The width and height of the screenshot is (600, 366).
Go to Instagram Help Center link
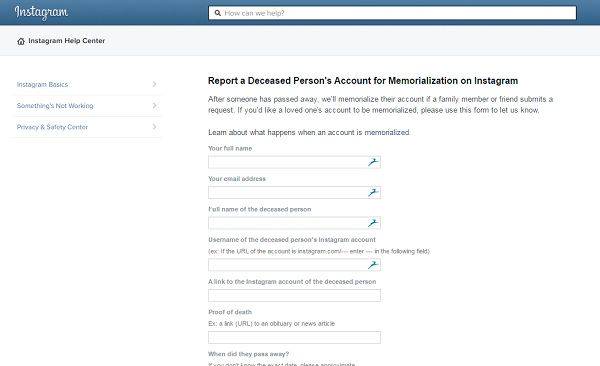pyautogui.click(x=67, y=41)
